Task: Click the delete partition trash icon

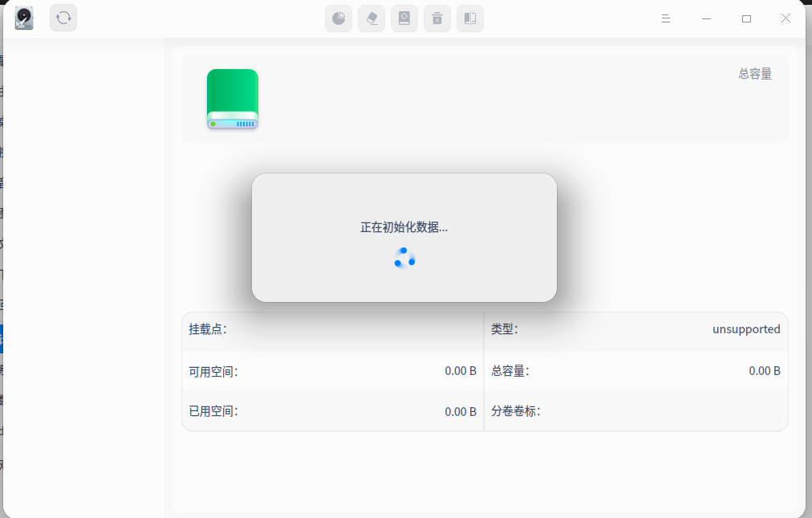Action: point(437,18)
